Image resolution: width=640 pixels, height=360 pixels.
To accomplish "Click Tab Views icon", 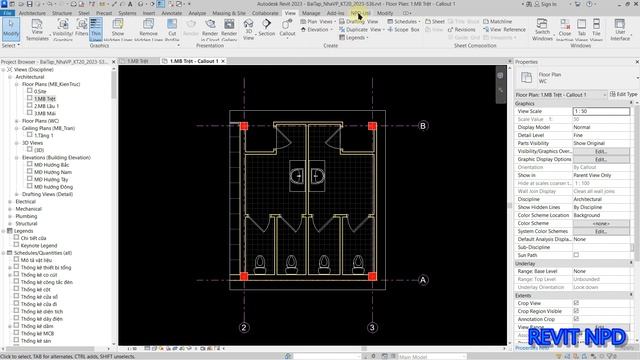I will pos(582,29).
